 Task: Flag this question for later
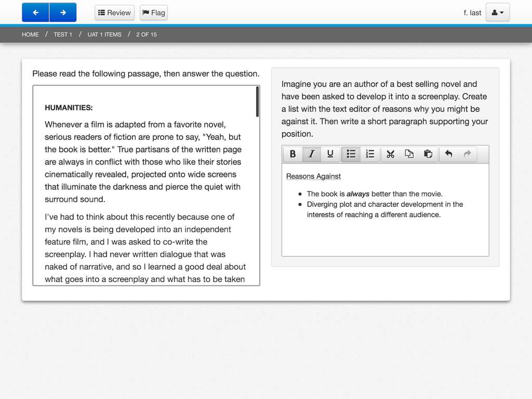tap(153, 12)
